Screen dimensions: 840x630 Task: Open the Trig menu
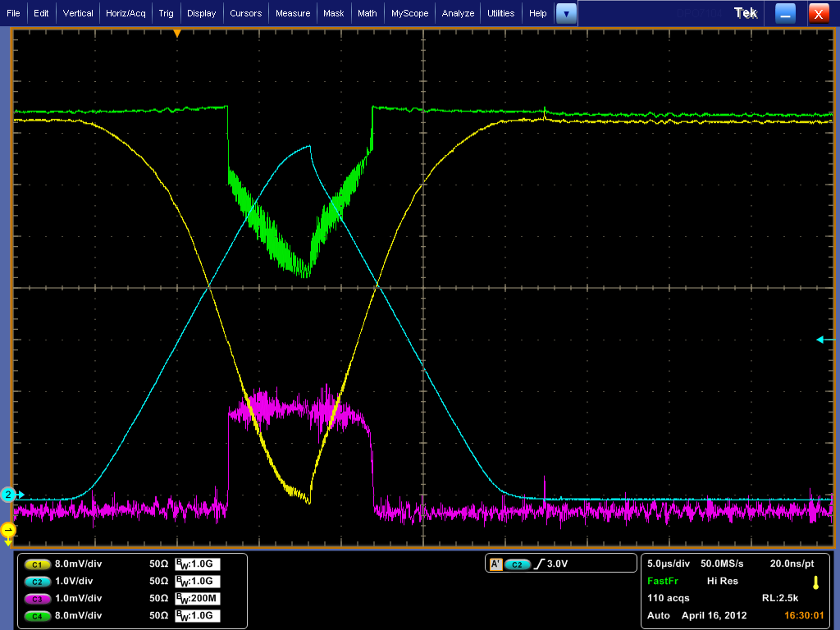pyautogui.click(x=166, y=13)
